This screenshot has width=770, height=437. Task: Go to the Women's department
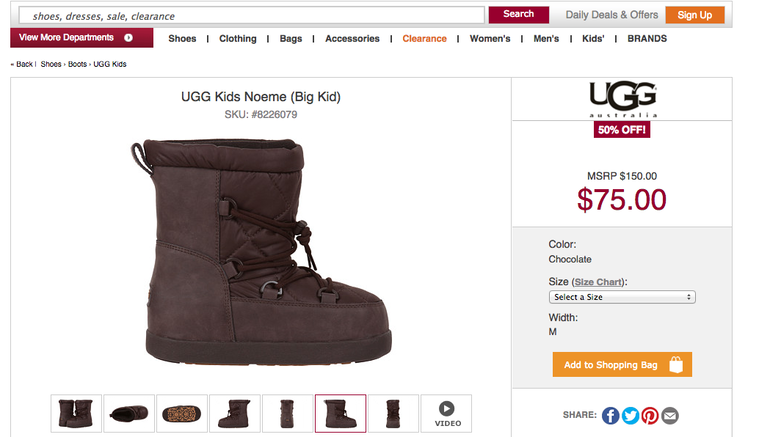coord(490,39)
